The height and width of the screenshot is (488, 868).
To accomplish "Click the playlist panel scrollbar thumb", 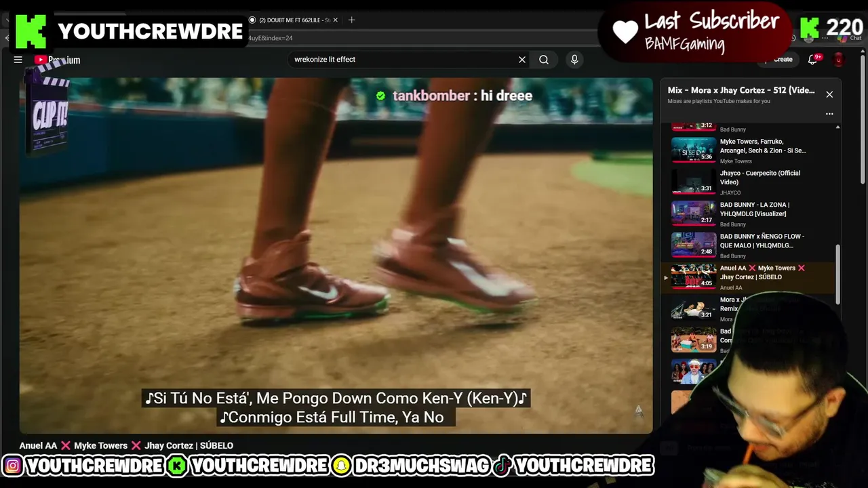I will 837,274.
